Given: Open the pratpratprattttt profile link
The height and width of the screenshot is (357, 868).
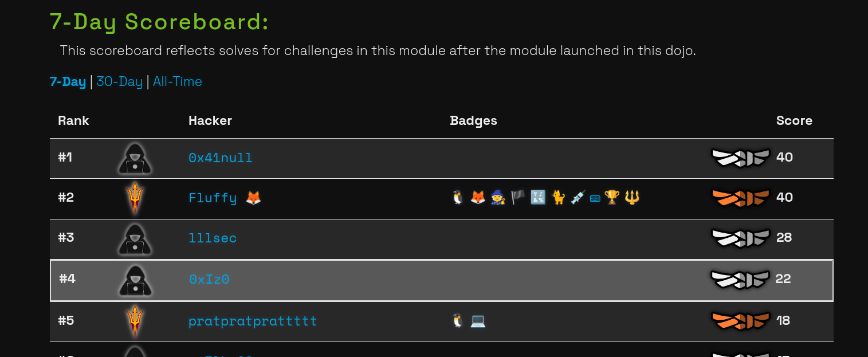Looking at the screenshot, I should point(253,320).
